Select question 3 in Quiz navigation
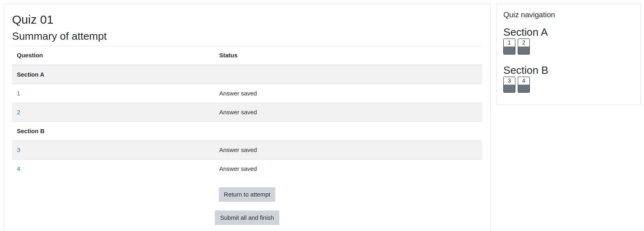Screen dimensions: 644x231 pyautogui.click(x=509, y=85)
